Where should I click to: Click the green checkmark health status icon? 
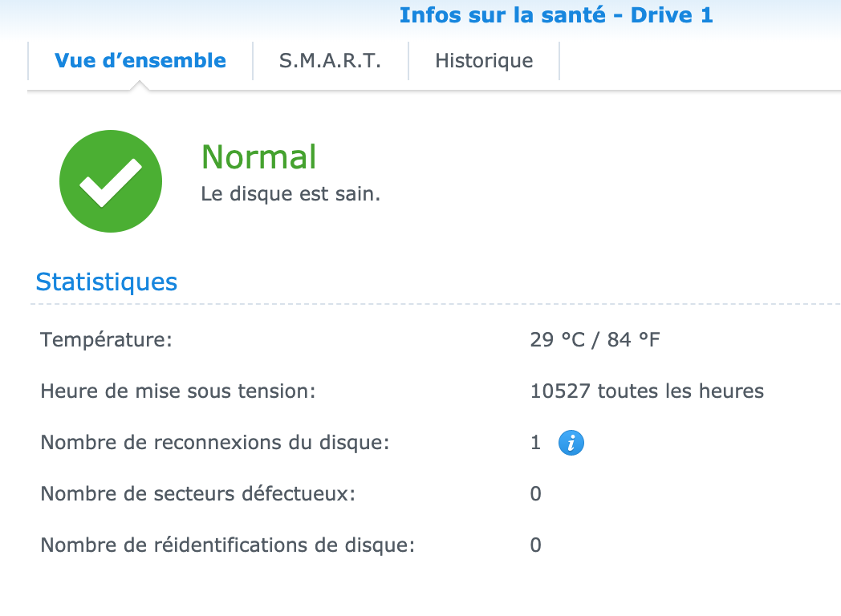111,181
